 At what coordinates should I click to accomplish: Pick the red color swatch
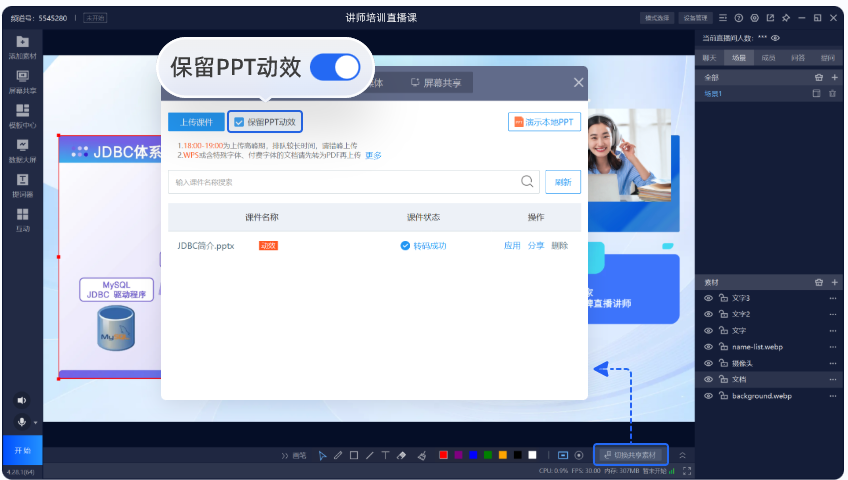443,455
